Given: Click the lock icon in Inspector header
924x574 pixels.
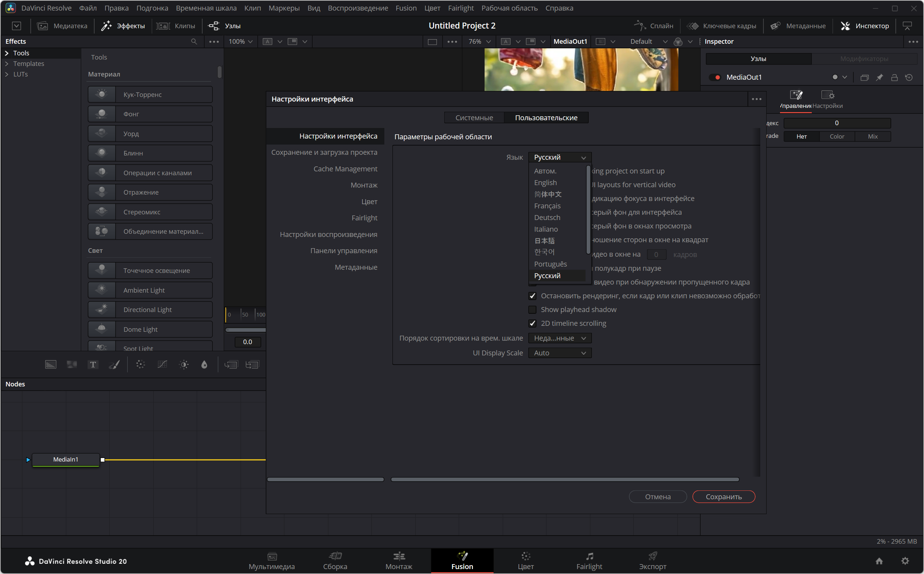Looking at the screenshot, I should pos(894,78).
